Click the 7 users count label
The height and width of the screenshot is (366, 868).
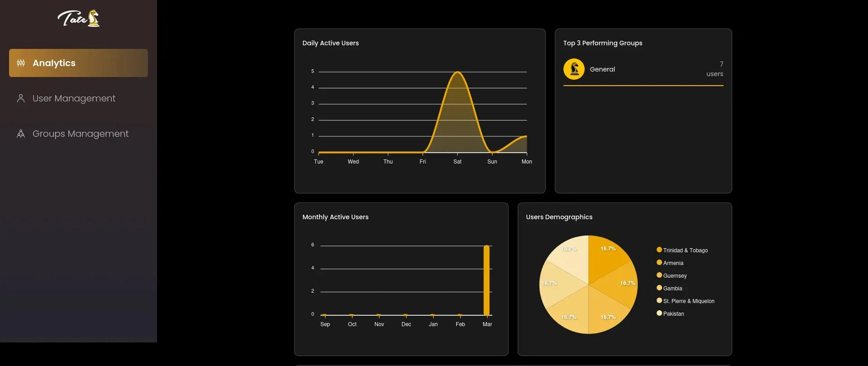(715, 69)
